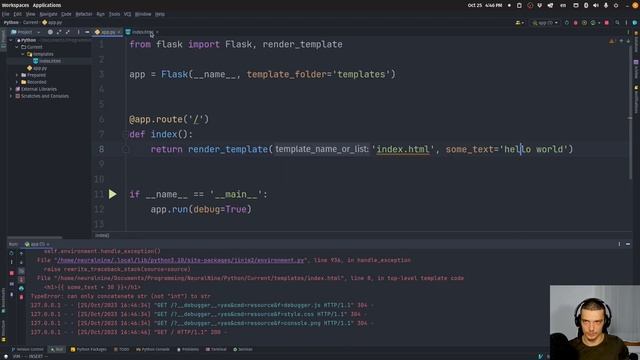Viewport: 640px width, 360px height.
Task: Click the clock showing Oct 25
Action: point(485,5)
